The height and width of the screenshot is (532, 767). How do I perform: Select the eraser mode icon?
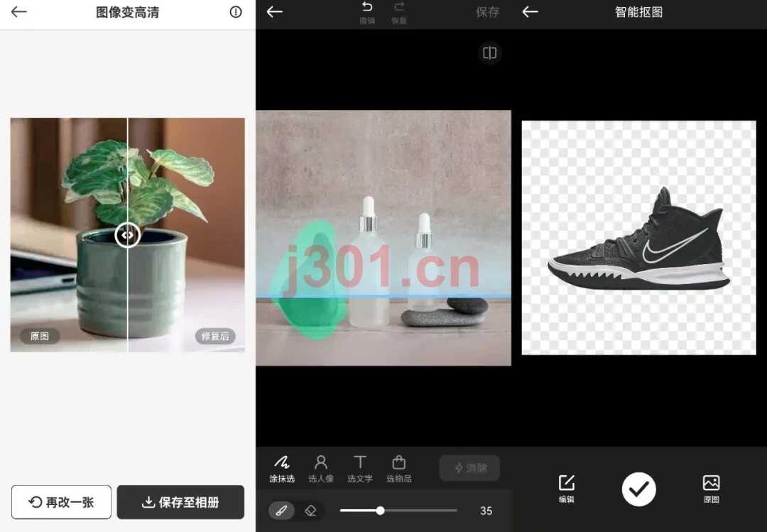pos(310,511)
